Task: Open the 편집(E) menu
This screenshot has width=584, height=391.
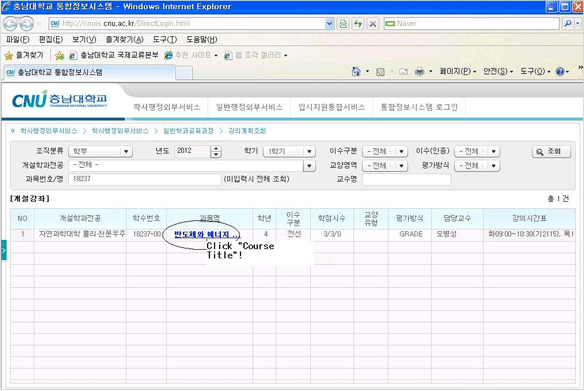Action: (x=51, y=39)
